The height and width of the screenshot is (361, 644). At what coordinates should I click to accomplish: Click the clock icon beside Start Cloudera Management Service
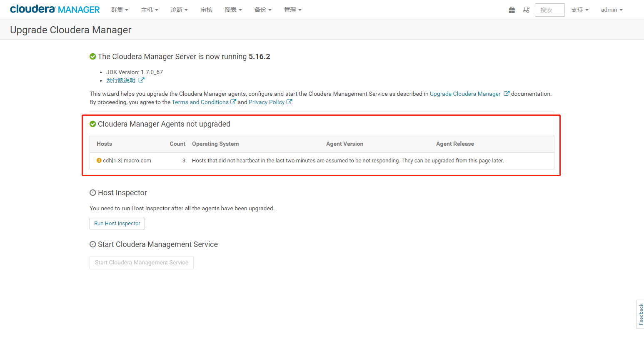93,244
